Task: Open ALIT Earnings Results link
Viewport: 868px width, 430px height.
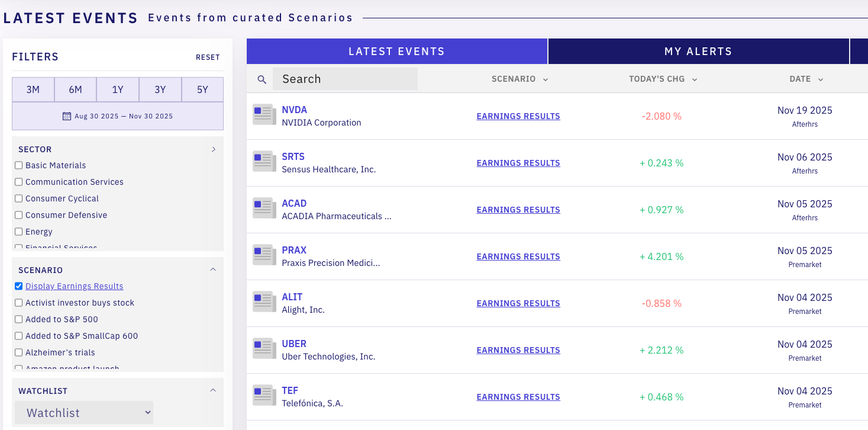Action: point(518,303)
